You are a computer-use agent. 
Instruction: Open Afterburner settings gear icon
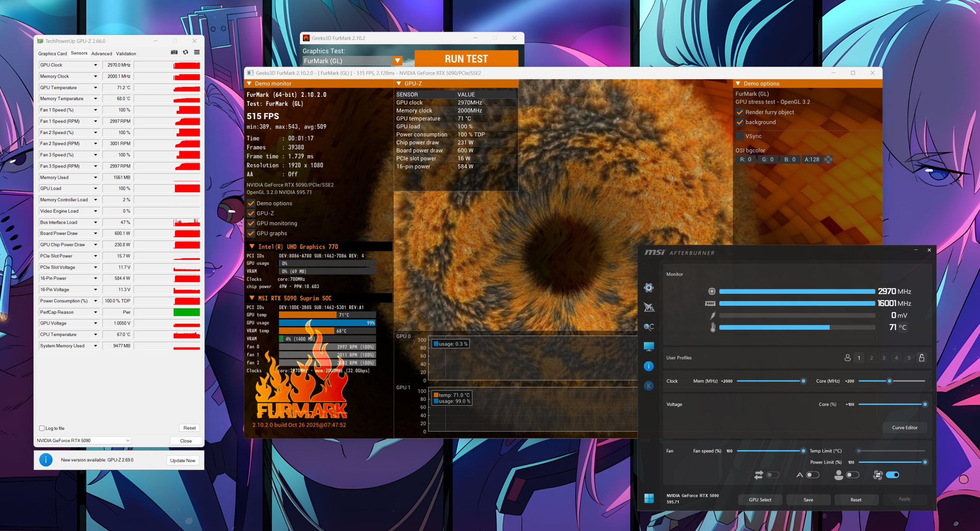(x=648, y=288)
